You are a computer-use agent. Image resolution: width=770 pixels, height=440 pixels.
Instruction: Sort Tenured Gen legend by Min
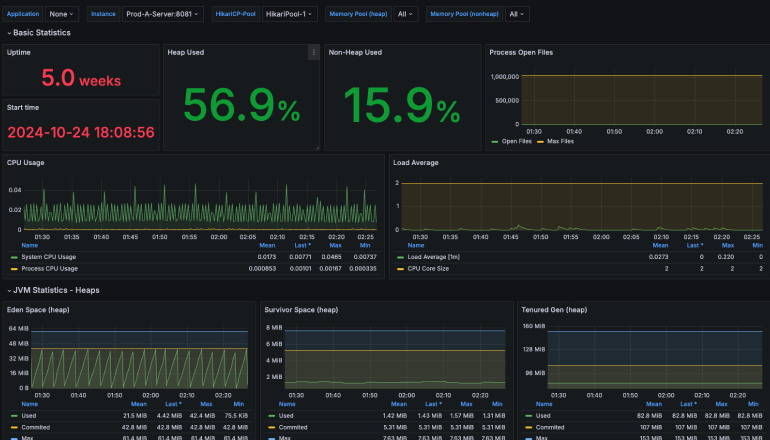(753, 404)
